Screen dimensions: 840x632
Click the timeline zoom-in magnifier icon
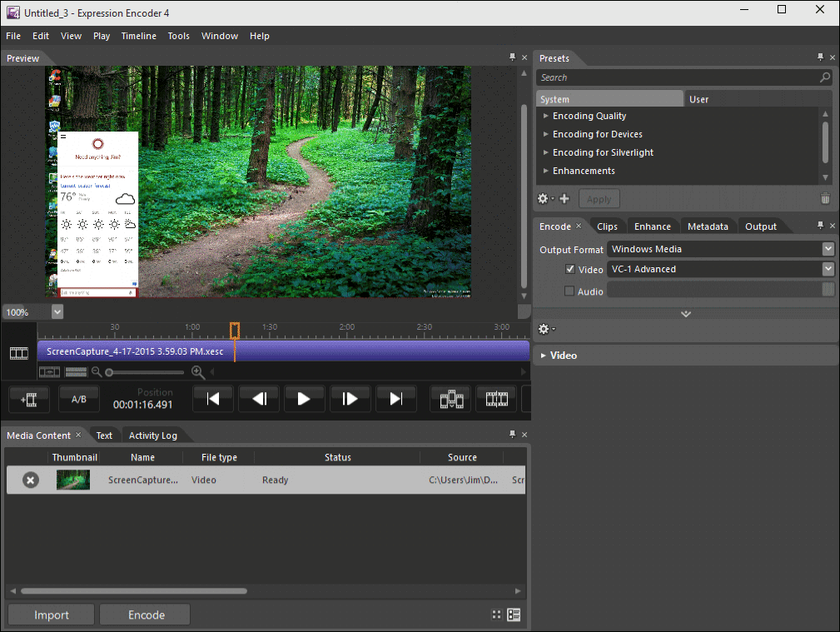[x=198, y=372]
